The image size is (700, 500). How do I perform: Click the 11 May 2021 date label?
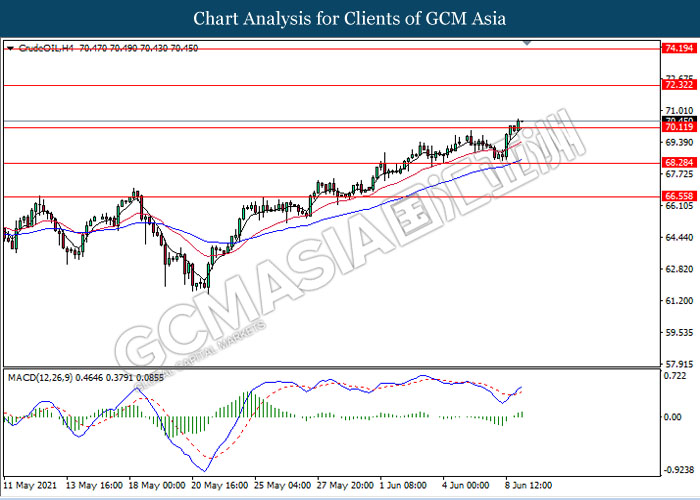click(x=30, y=485)
